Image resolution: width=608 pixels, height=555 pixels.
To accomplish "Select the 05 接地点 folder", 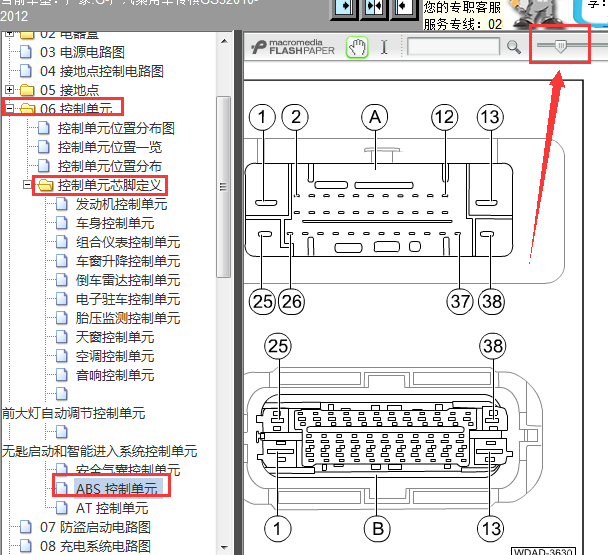I will (x=69, y=90).
